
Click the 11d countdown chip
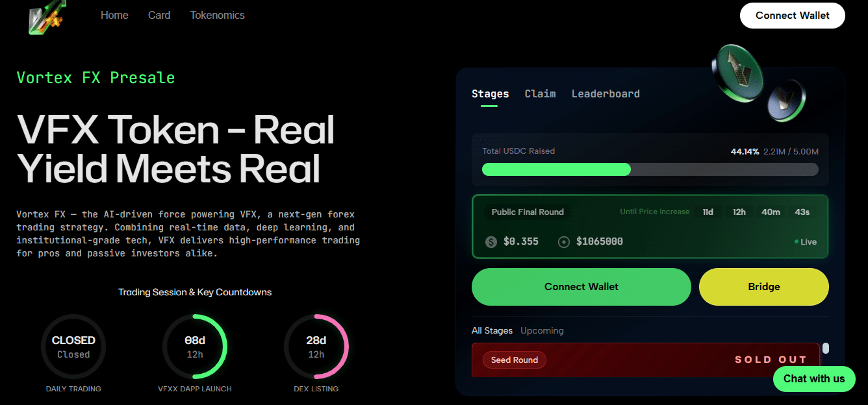pyautogui.click(x=708, y=212)
